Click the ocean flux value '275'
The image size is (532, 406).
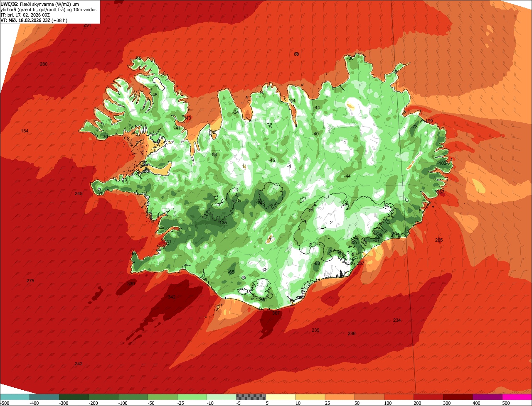(30, 281)
